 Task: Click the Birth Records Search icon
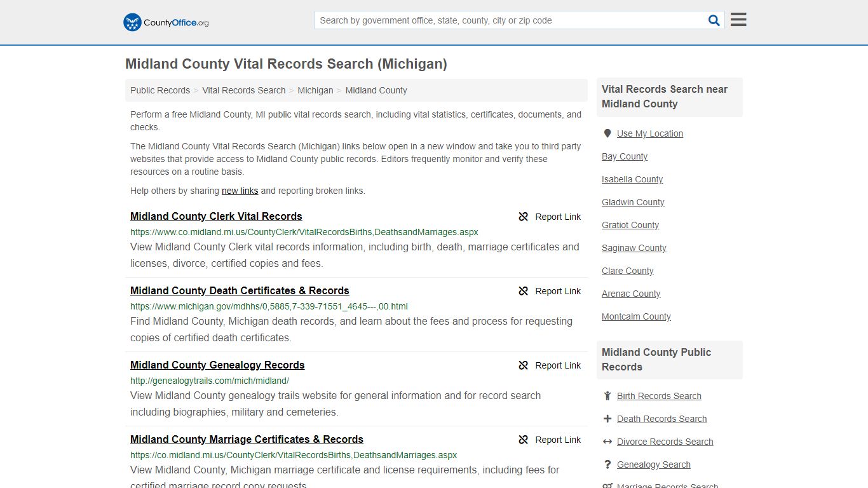tap(607, 396)
